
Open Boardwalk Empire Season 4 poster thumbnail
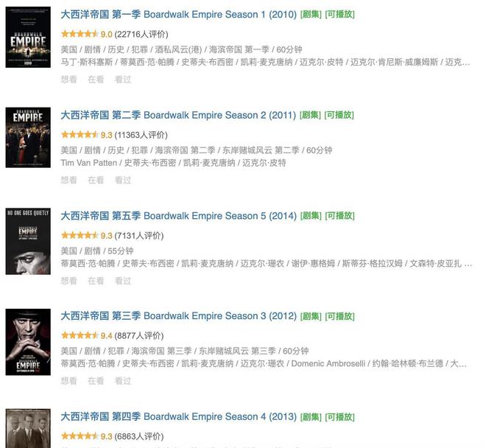28,428
